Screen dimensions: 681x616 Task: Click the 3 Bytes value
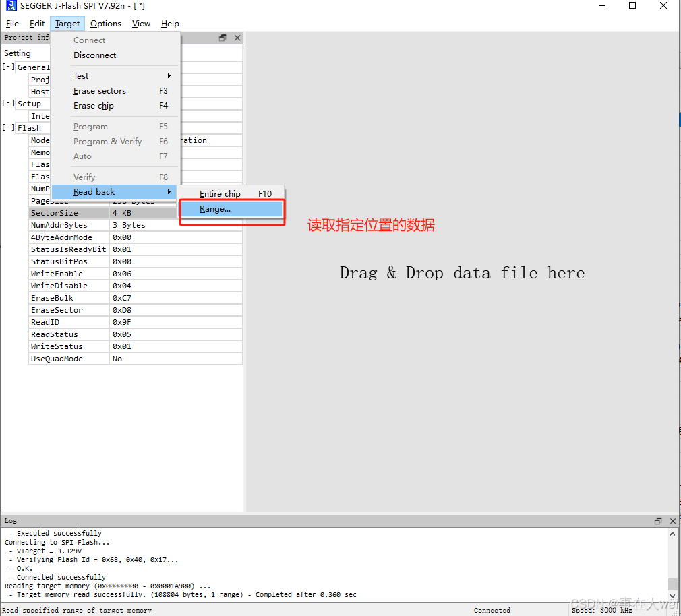click(x=176, y=225)
